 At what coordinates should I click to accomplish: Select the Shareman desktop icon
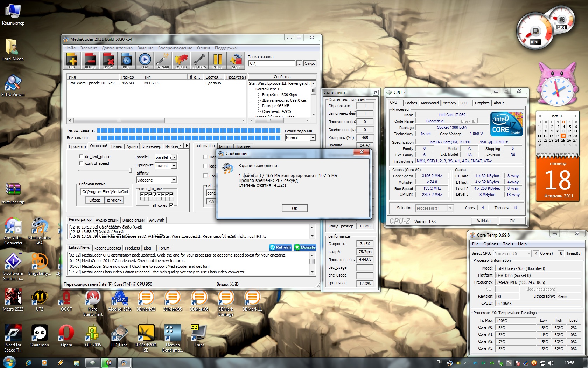(40, 336)
